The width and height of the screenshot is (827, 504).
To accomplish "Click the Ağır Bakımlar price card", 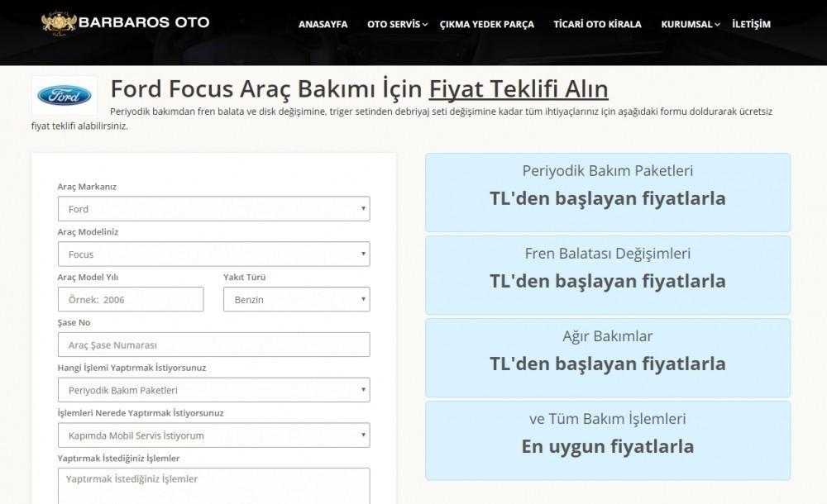I will click(608, 358).
